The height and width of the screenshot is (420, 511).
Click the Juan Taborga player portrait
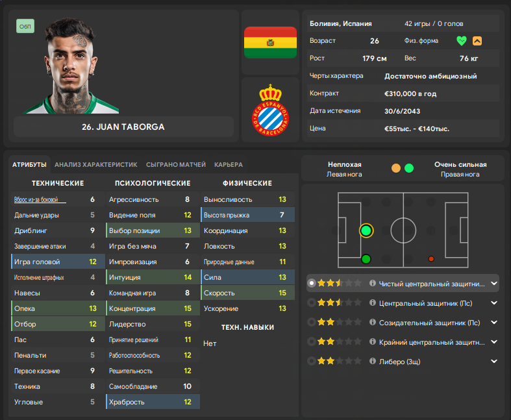click(71, 66)
